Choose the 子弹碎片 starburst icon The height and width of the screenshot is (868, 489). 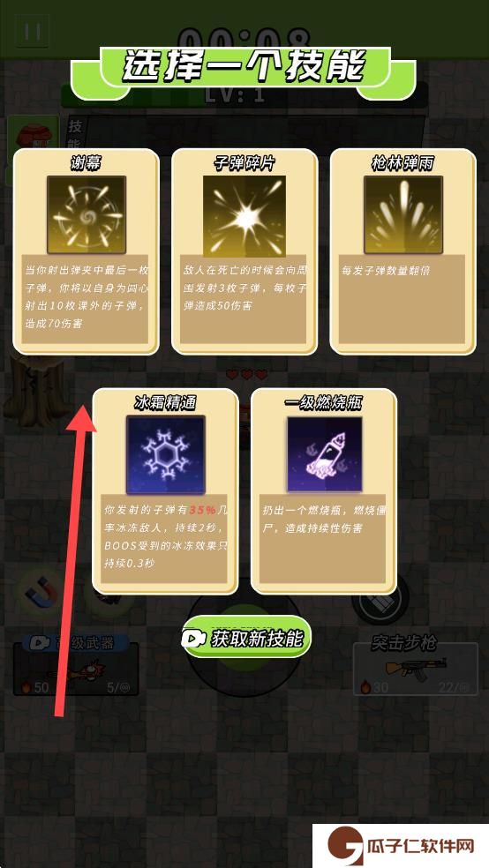244,216
